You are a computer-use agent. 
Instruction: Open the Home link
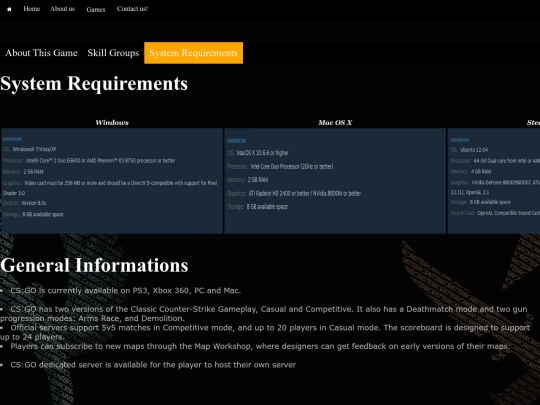(32, 9)
